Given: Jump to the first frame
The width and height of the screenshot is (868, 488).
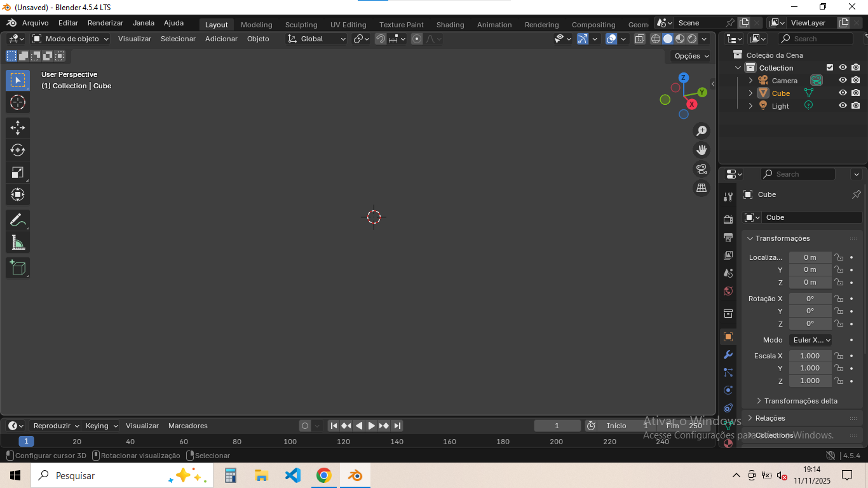Looking at the screenshot, I should click(x=334, y=426).
